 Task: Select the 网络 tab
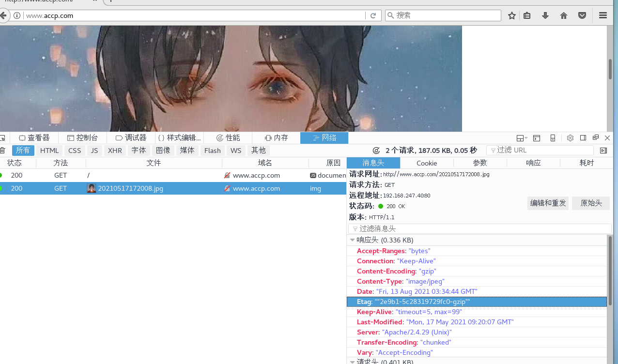coord(324,138)
